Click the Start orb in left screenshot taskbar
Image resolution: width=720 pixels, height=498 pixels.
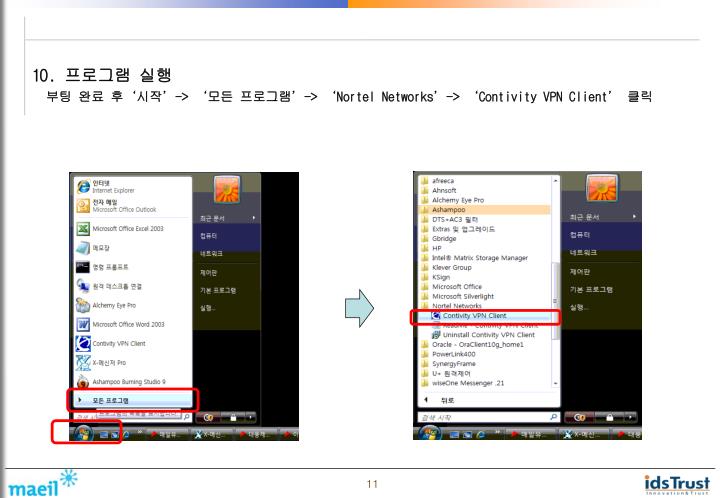tap(83, 433)
